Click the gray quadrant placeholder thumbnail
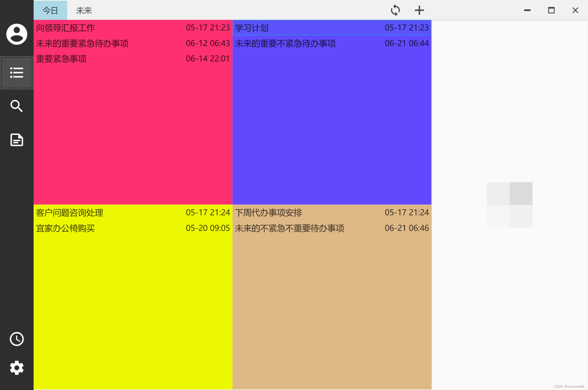Screen dimensions: 588x390 pyautogui.click(x=510, y=205)
